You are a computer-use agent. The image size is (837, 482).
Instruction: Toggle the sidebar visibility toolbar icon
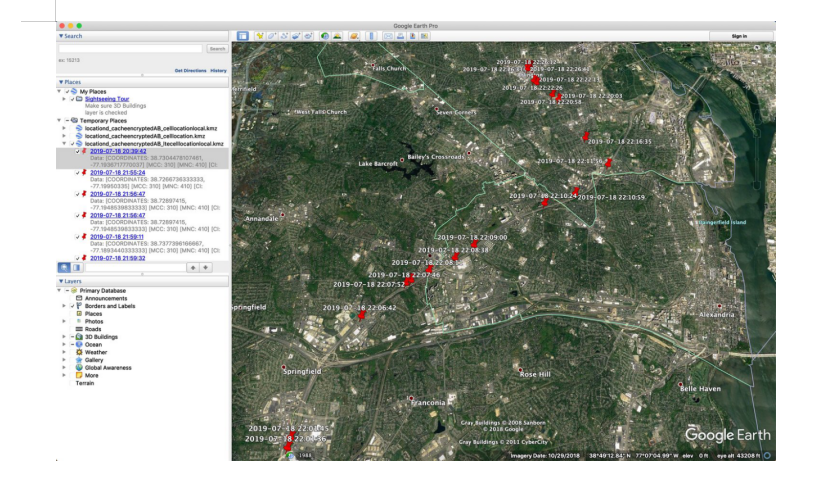pyautogui.click(x=243, y=36)
